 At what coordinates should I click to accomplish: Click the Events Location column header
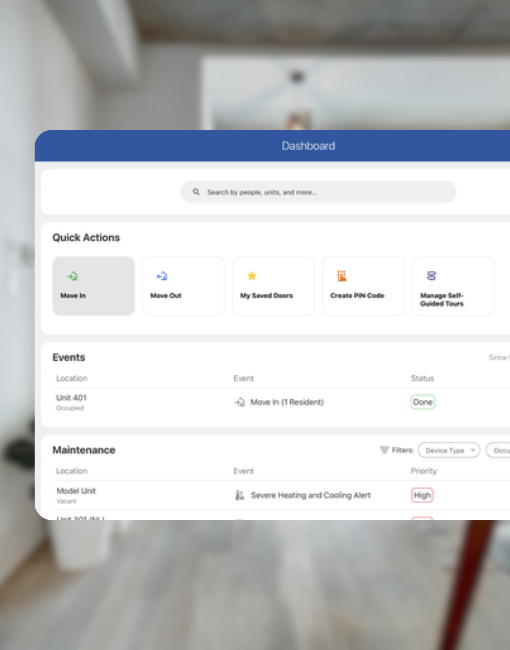pyautogui.click(x=72, y=378)
